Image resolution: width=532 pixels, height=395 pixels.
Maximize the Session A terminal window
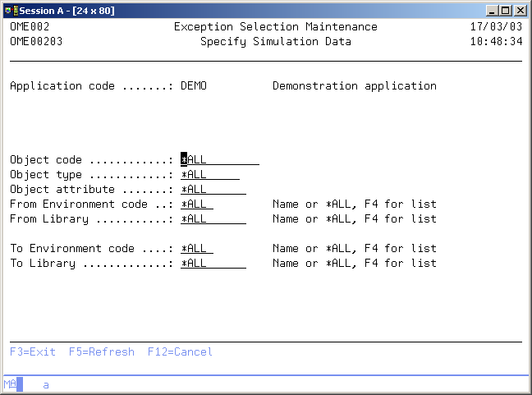[x=504, y=10]
